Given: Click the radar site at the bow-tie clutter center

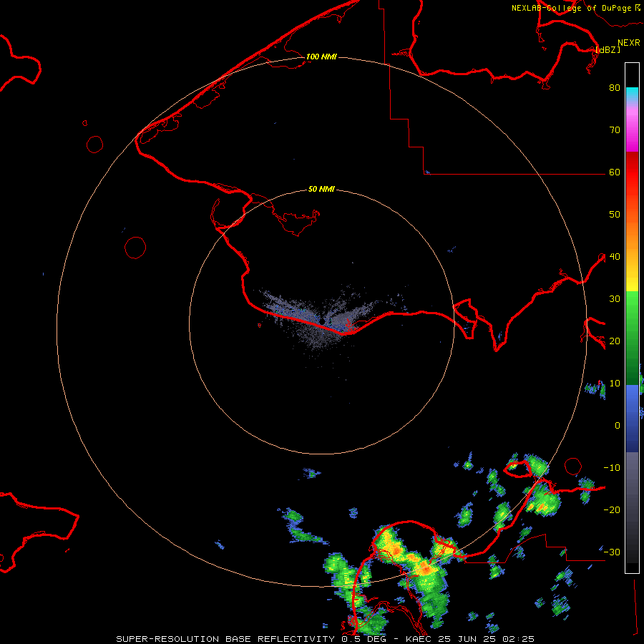Looking at the screenshot, I should point(322,321).
